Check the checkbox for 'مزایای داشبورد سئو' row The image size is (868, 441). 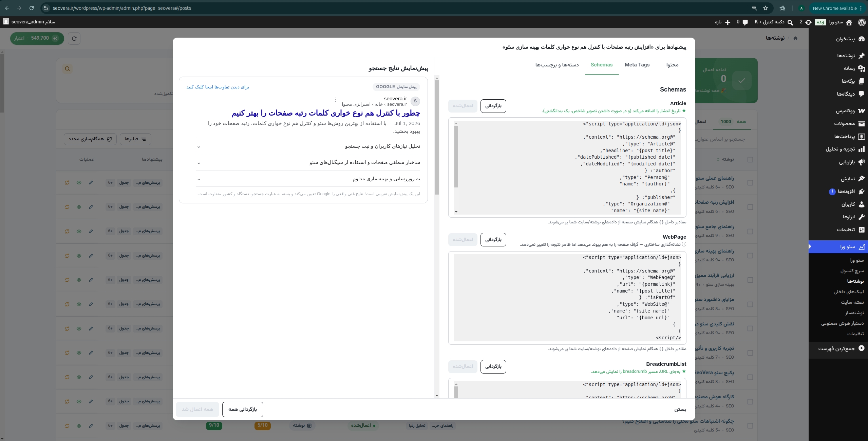click(750, 304)
